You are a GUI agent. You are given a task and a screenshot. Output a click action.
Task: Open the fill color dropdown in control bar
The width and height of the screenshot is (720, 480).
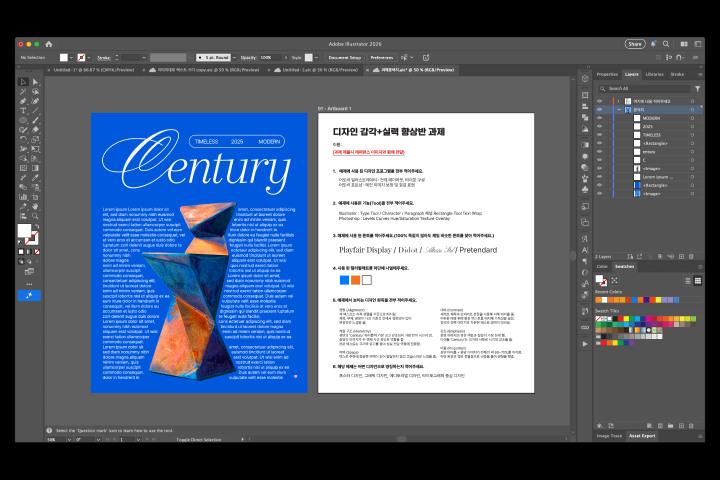point(71,58)
